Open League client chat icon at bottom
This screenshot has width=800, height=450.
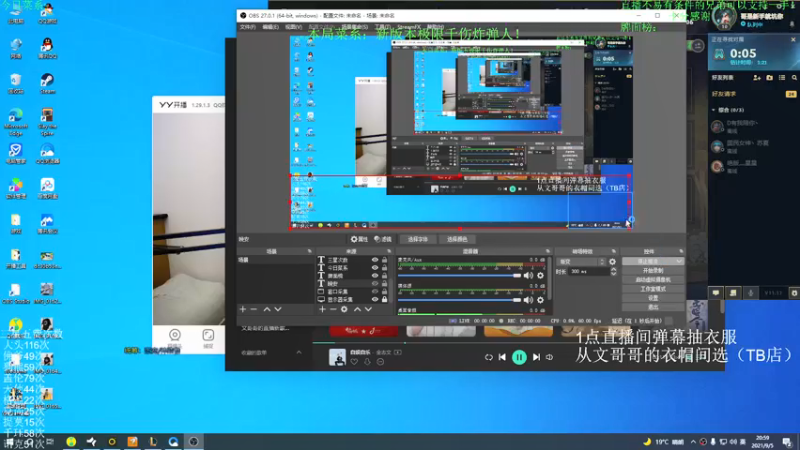716,293
